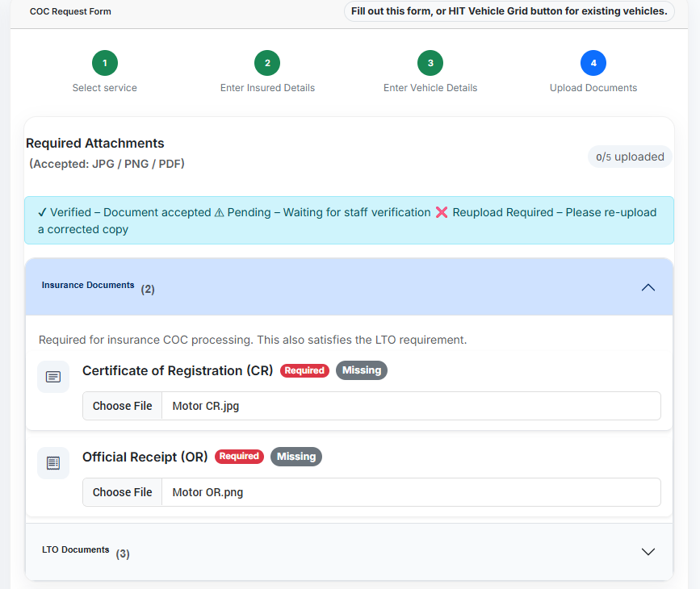Click step 1 Select service circle
Viewport: 700px width, 589px height.
105,63
